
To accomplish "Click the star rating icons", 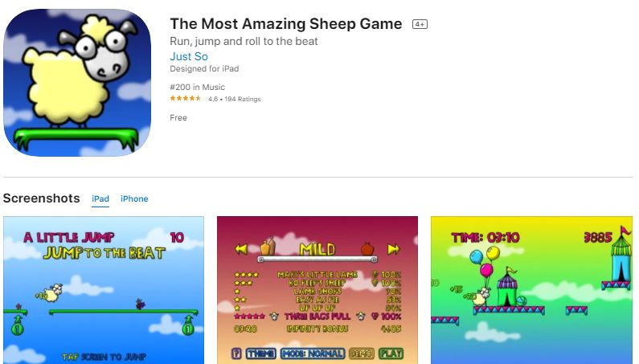I will coord(186,99).
